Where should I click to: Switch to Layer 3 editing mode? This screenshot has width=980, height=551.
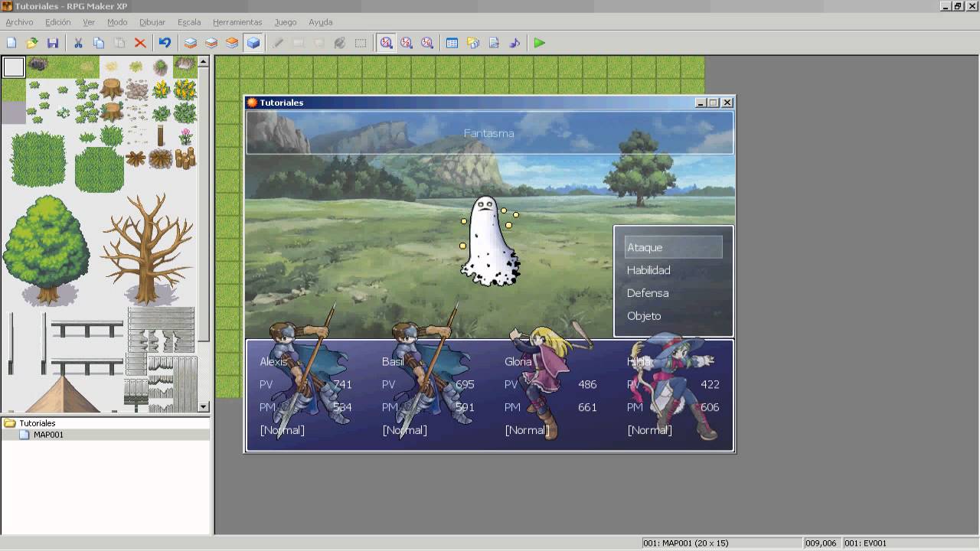click(x=232, y=43)
